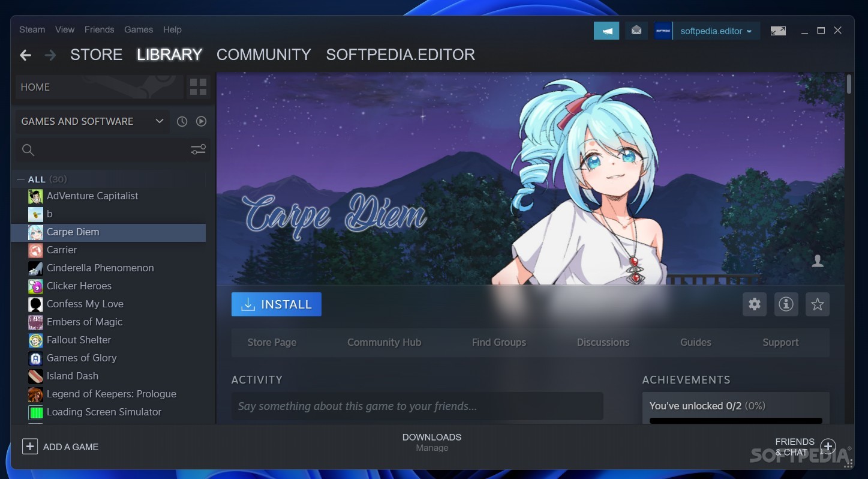Go to the COMMUNITY tab
The height and width of the screenshot is (479, 868).
click(x=263, y=55)
